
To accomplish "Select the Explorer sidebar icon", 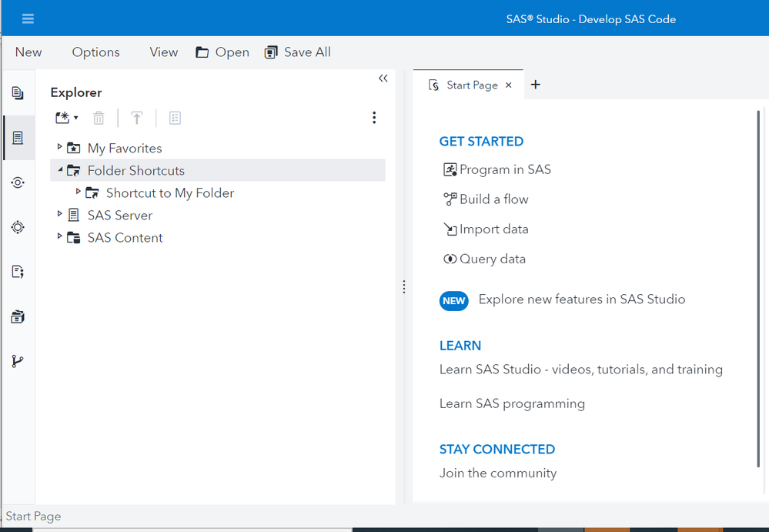I will (x=18, y=138).
